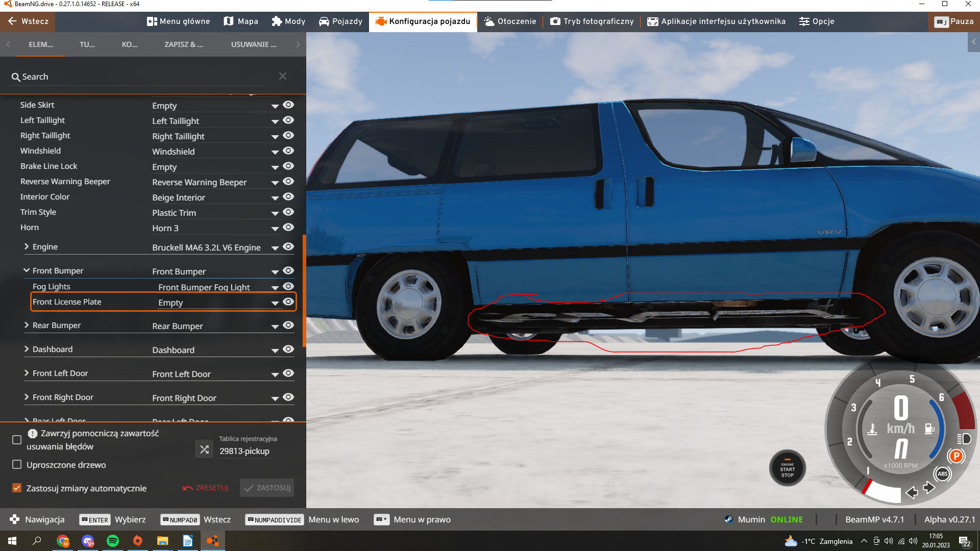Click the ABS indicator icon
Image resolution: width=980 pixels, height=551 pixels.
click(942, 474)
